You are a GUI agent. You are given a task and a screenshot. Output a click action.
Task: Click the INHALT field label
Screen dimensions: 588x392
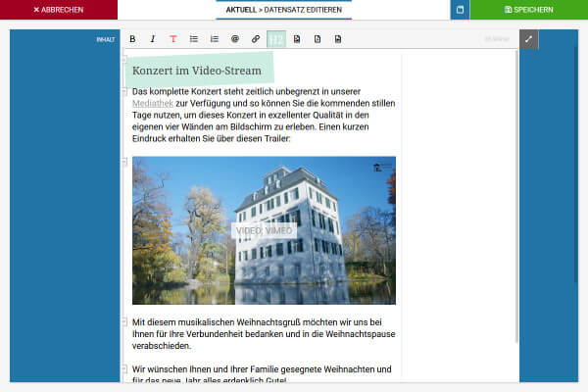106,39
